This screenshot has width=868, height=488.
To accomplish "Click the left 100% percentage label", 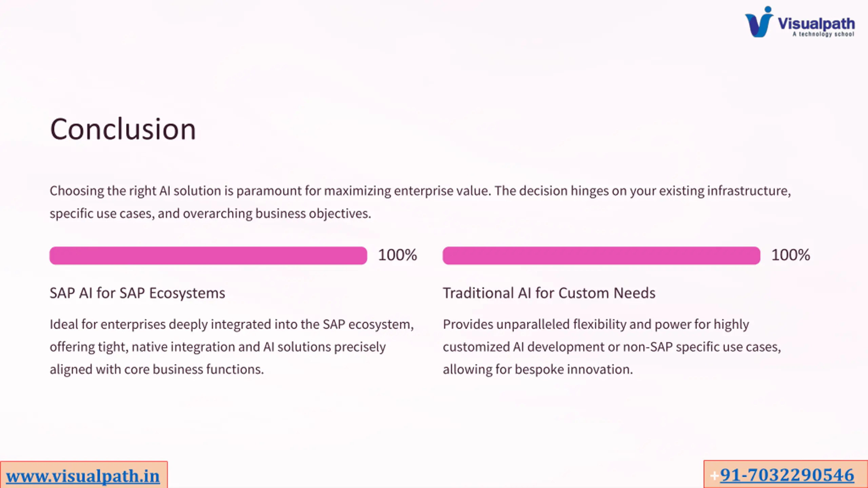I will [x=397, y=255].
